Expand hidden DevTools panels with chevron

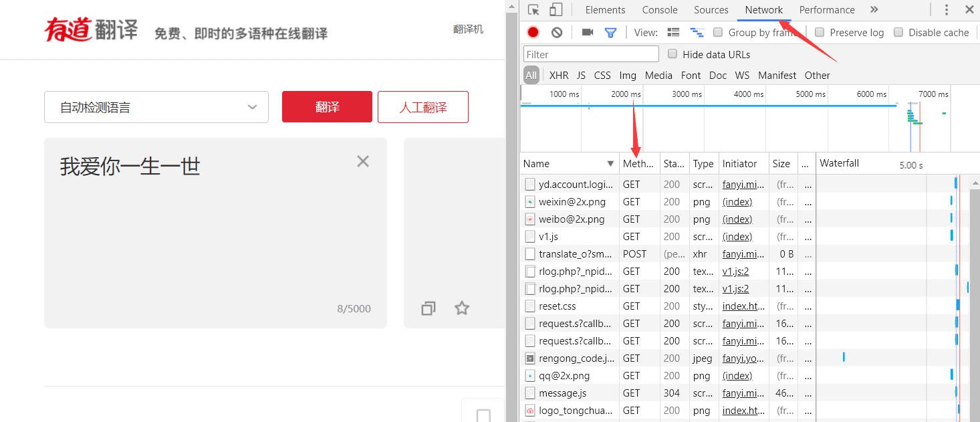(874, 9)
